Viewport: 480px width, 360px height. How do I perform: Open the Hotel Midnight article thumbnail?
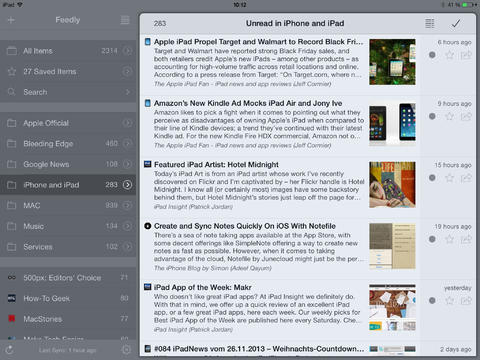pos(392,185)
